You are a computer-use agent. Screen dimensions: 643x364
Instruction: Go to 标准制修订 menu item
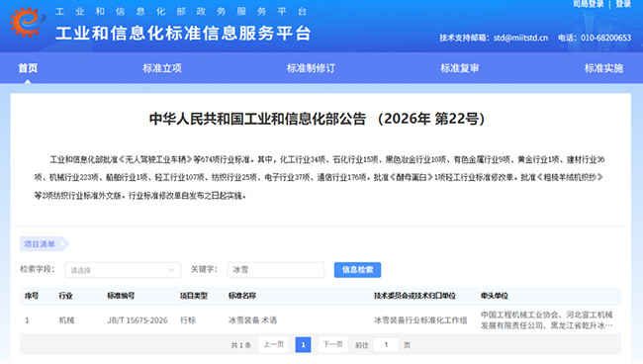(311, 68)
